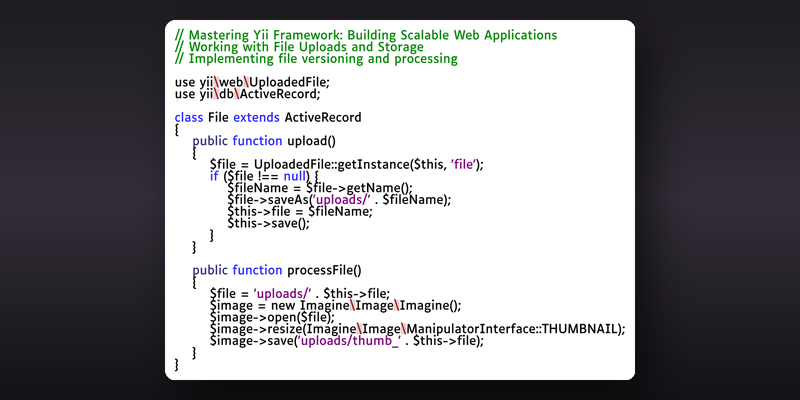The height and width of the screenshot is (400, 800).
Task: Click the 'class File extends ActiveRecord' declaration
Action: (268, 117)
